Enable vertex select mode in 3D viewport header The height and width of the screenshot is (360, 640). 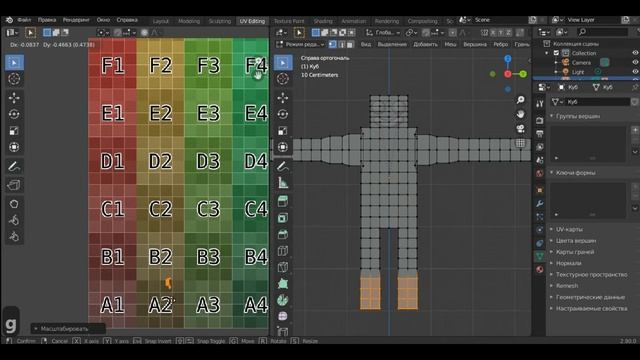click(x=333, y=44)
